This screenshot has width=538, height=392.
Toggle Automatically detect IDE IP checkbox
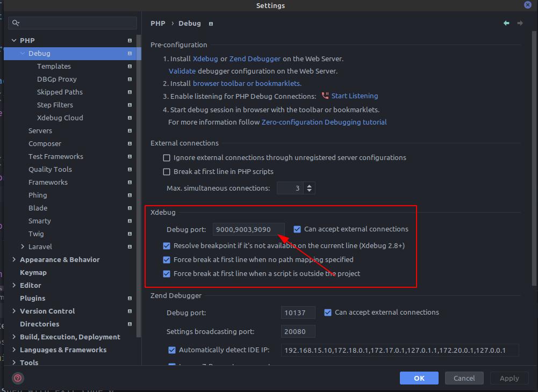pyautogui.click(x=172, y=350)
